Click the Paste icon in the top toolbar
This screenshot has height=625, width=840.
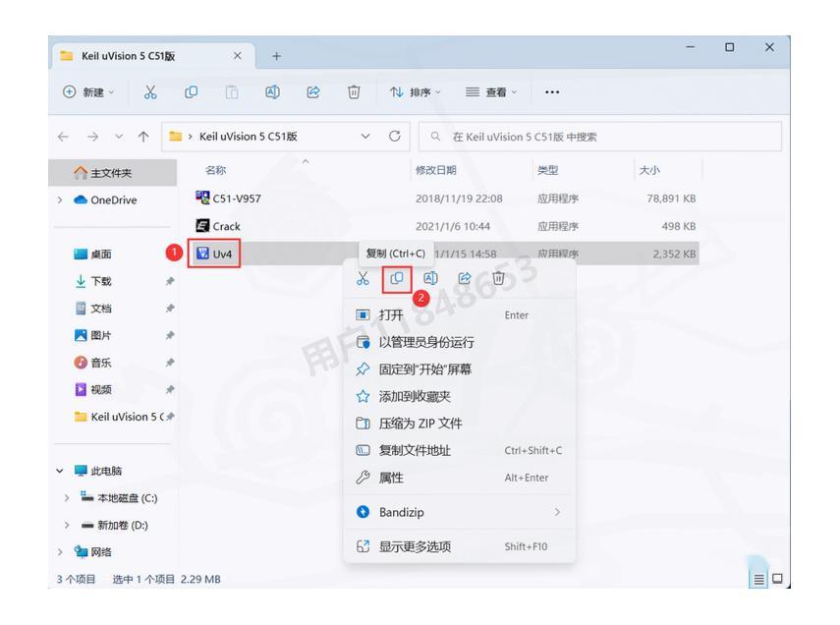click(232, 92)
